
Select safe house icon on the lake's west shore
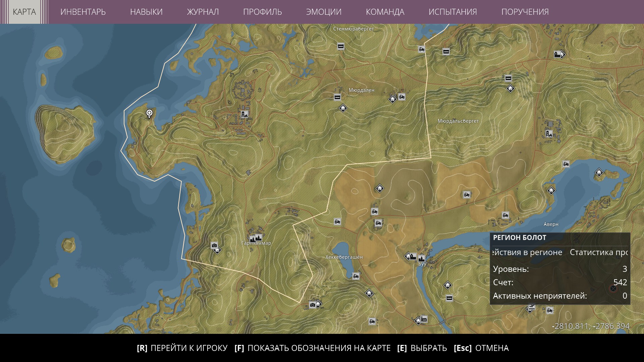(551, 190)
